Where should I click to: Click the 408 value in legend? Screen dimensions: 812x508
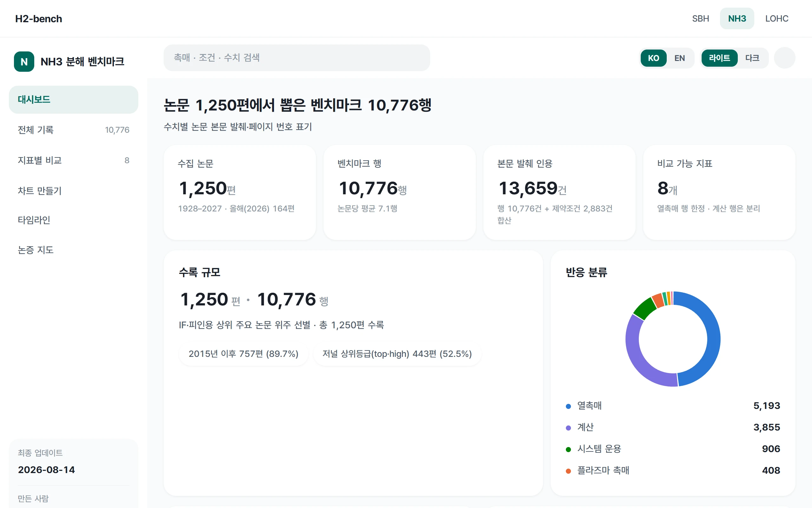click(x=771, y=470)
